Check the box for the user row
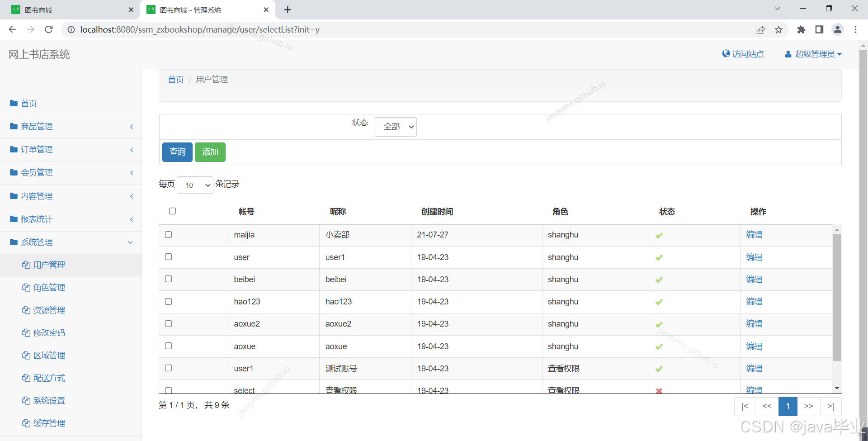The image size is (868, 441). coord(168,256)
